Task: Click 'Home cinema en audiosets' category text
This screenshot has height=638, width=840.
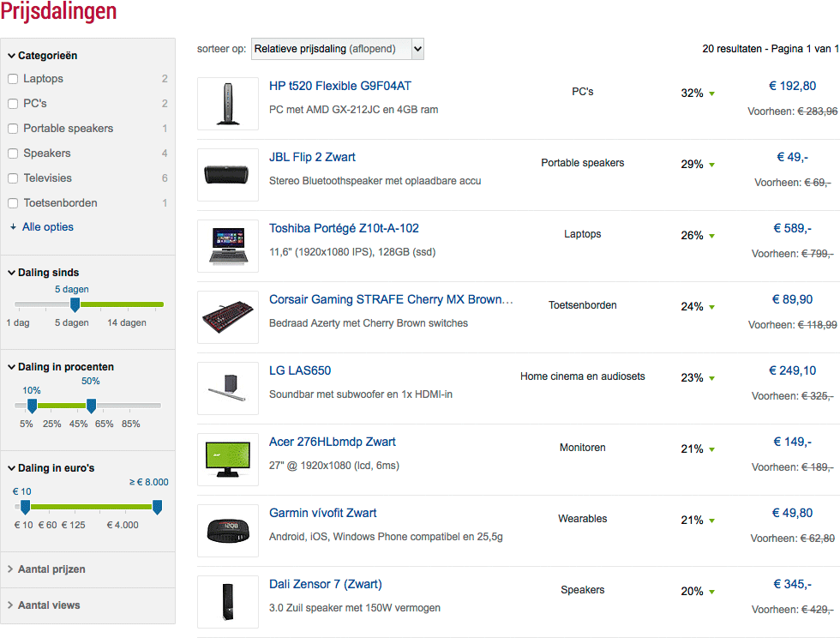Action: (582, 376)
